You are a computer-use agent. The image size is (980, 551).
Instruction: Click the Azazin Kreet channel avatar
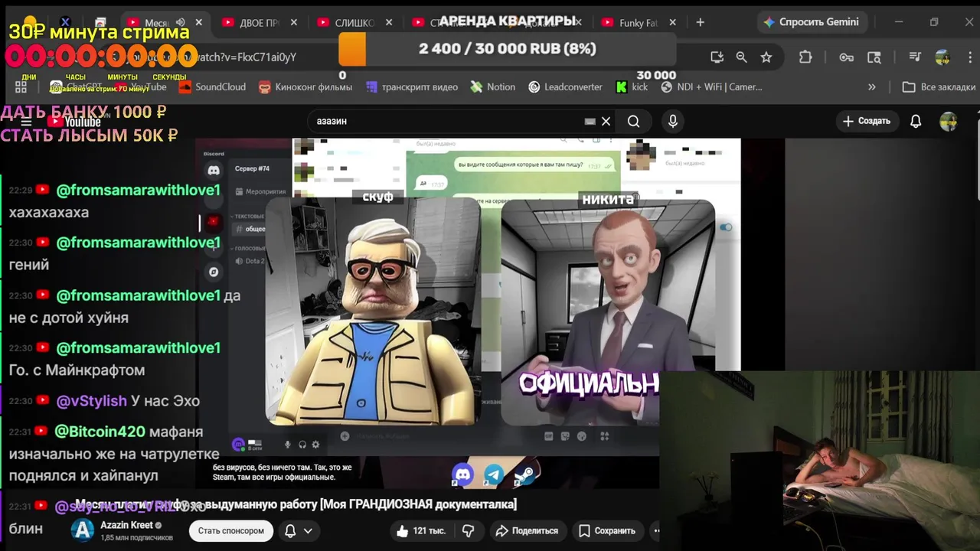coord(82,530)
